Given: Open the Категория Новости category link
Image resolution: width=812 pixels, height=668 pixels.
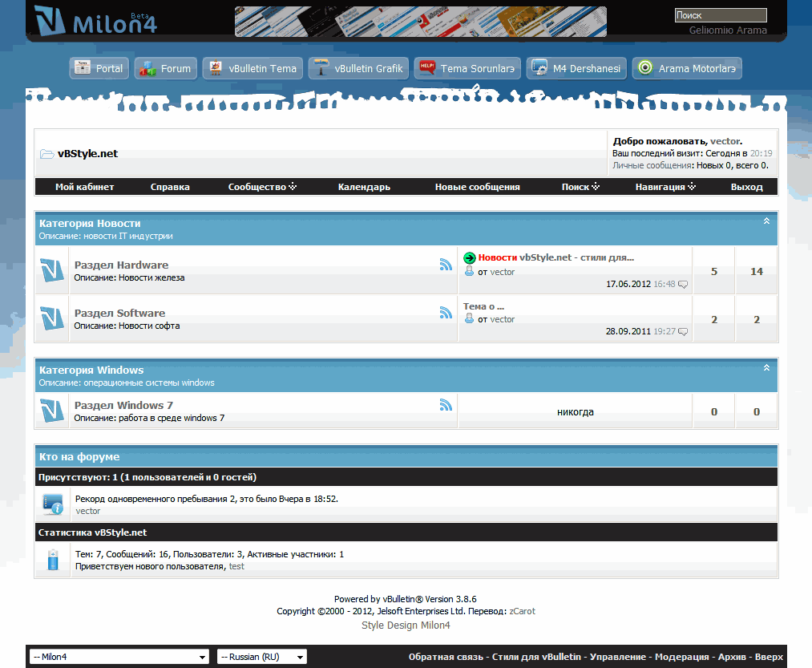Looking at the screenshot, I should tap(90, 224).
